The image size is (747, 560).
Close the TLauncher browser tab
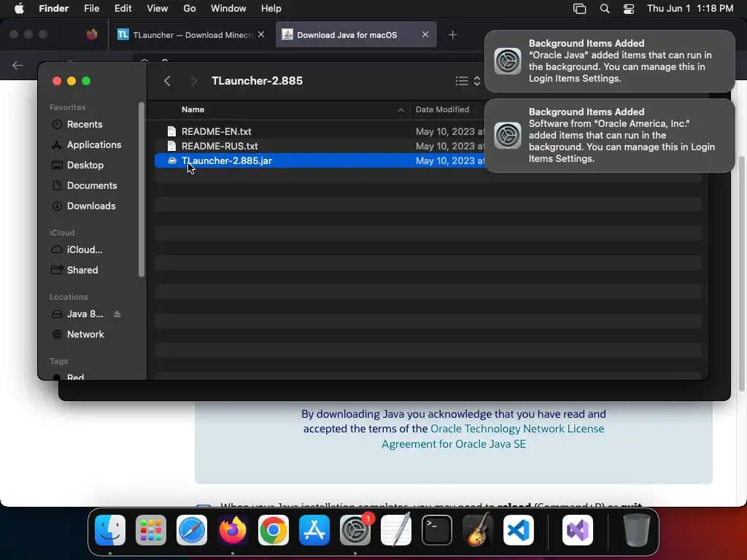pyautogui.click(x=261, y=34)
